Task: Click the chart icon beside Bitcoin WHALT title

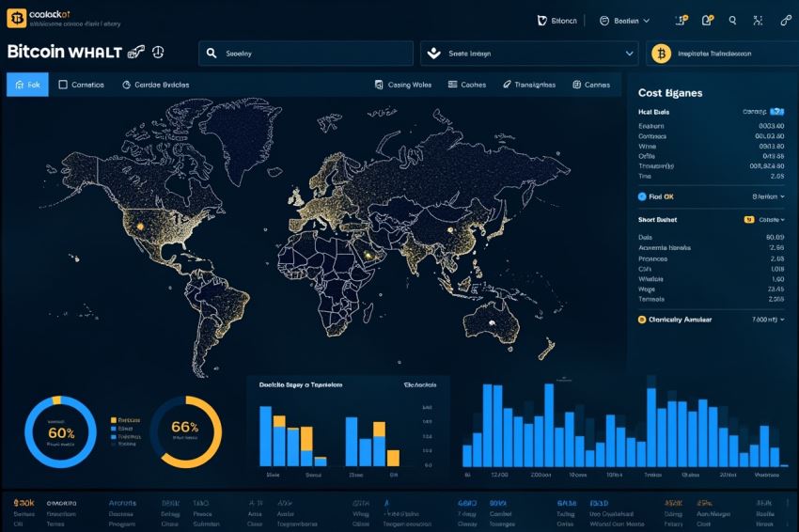Action: (136, 52)
